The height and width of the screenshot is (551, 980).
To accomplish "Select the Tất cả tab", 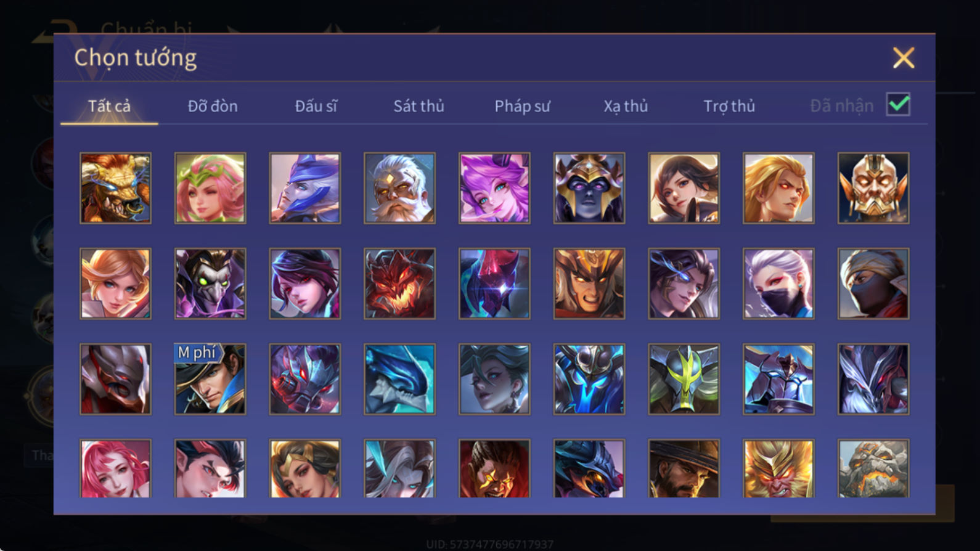I will tap(109, 106).
